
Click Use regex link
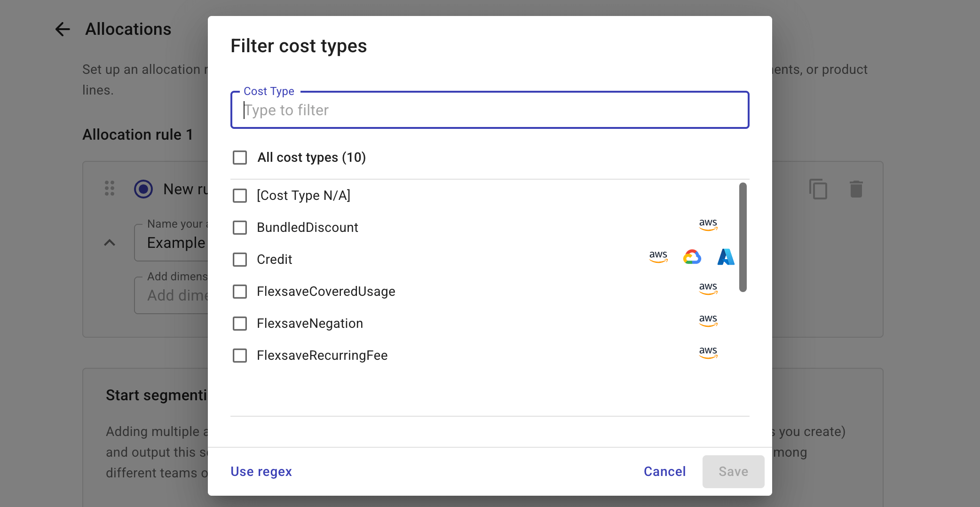261,472
